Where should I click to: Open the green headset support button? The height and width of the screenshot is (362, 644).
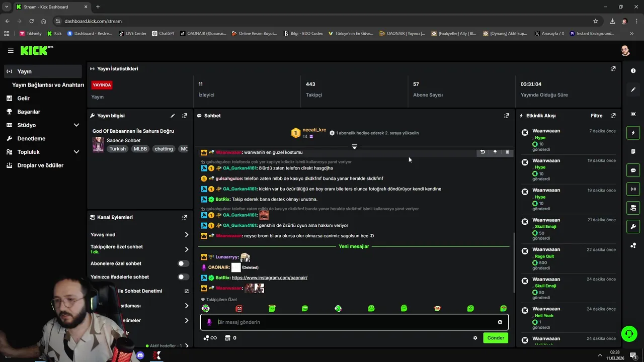pos(628,333)
